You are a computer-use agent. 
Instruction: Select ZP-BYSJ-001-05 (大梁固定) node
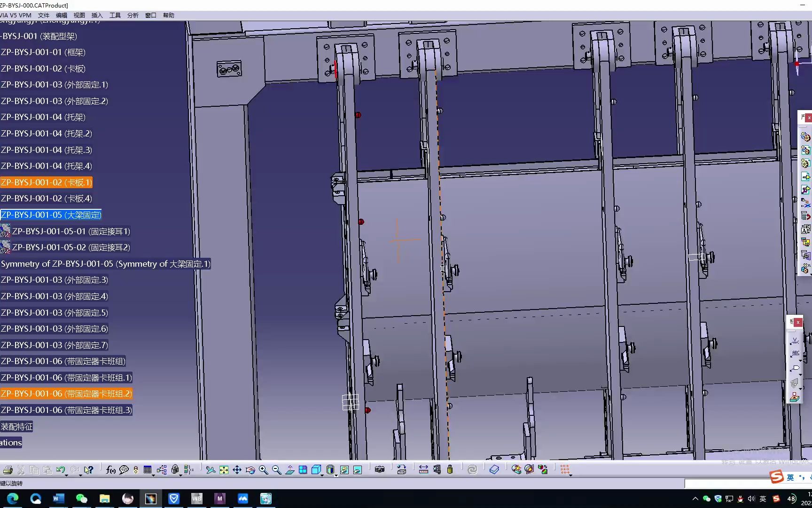51,215
